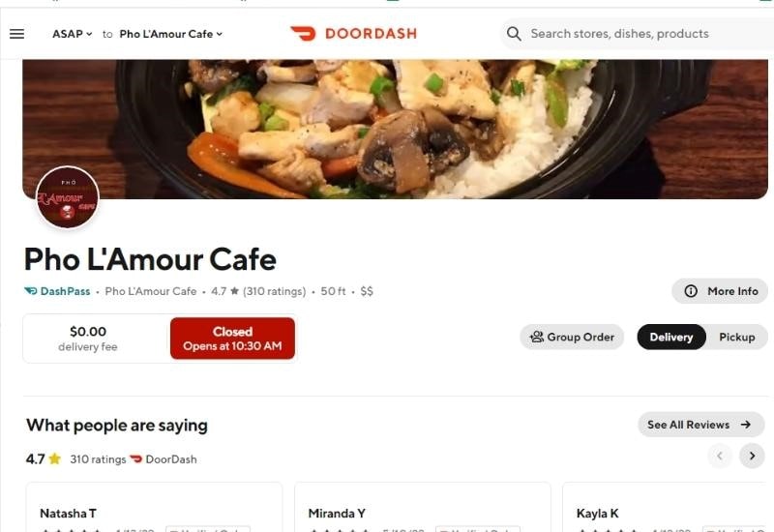
Task: Switch to Pickup mode
Action: [x=737, y=337]
